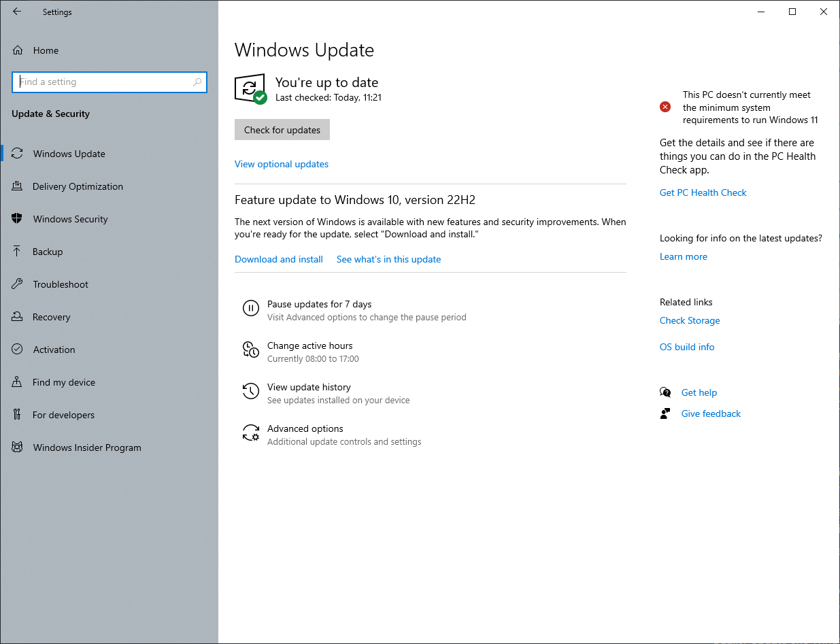
Task: Click the Find my device person icon
Action: click(x=18, y=382)
